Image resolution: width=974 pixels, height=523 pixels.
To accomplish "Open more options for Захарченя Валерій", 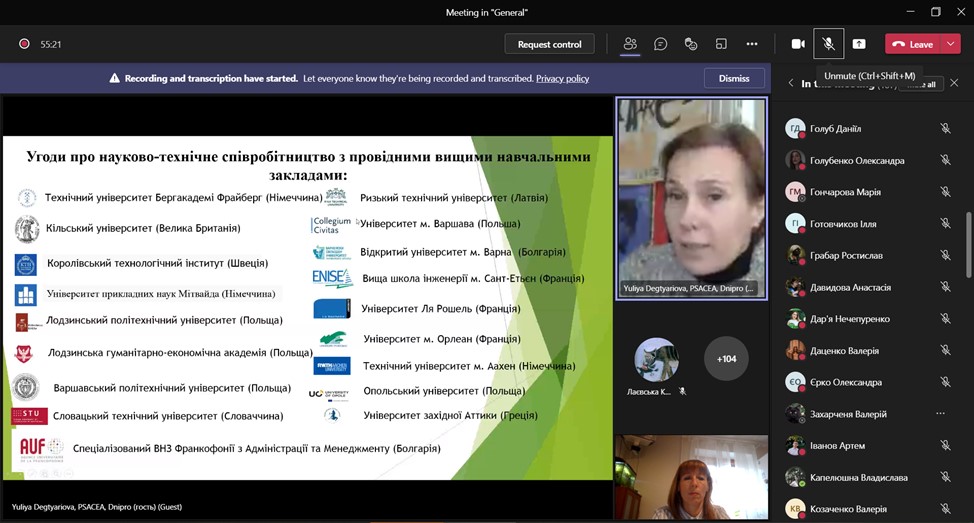I will pyautogui.click(x=940, y=414).
